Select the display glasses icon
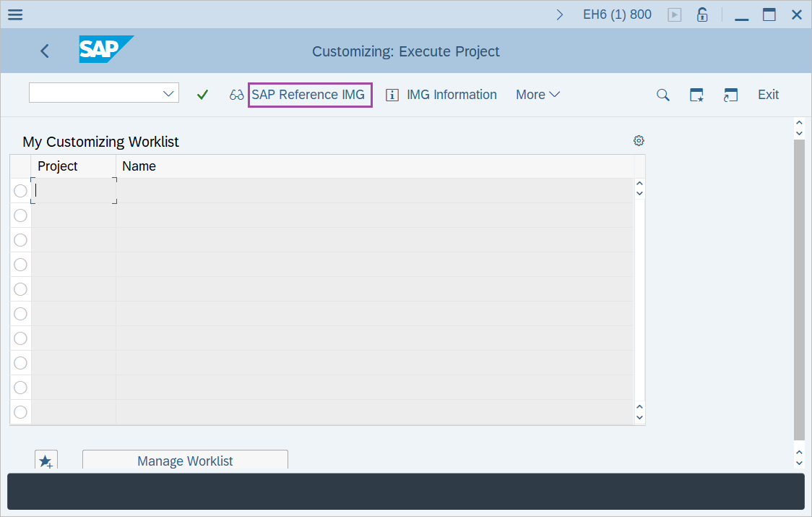This screenshot has width=812, height=517. pos(236,94)
